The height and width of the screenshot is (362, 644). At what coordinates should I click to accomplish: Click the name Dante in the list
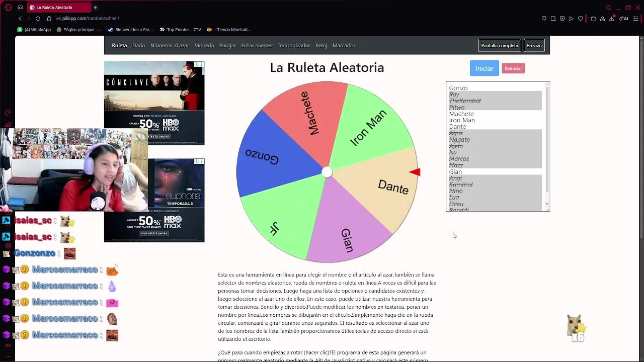pos(457,127)
